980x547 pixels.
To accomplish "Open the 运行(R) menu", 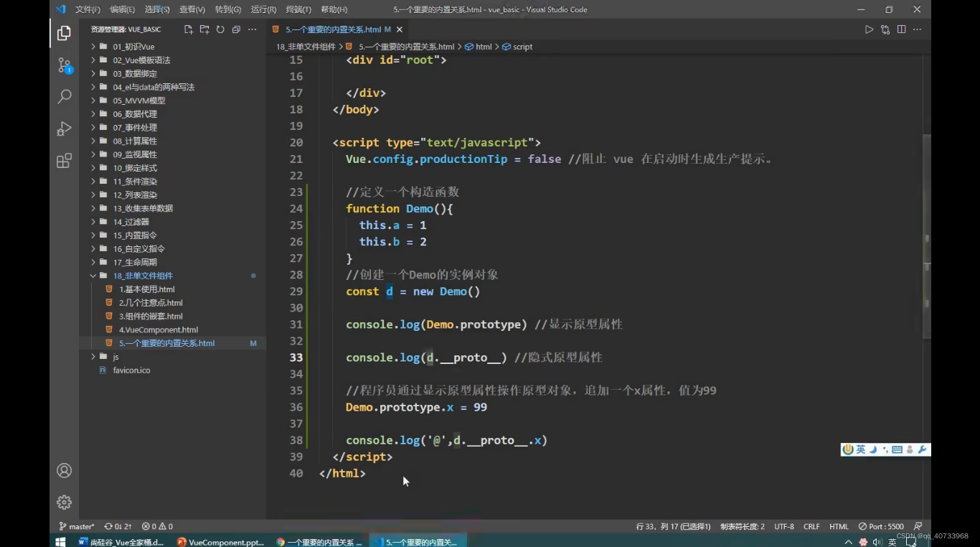I will click(x=263, y=9).
